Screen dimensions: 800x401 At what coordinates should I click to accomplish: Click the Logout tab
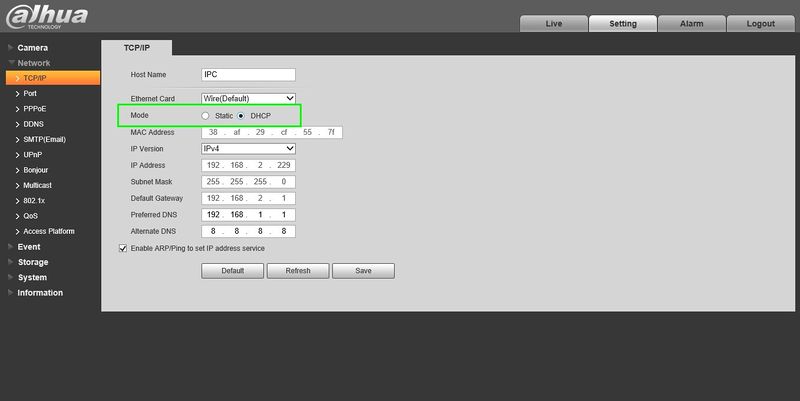click(760, 23)
